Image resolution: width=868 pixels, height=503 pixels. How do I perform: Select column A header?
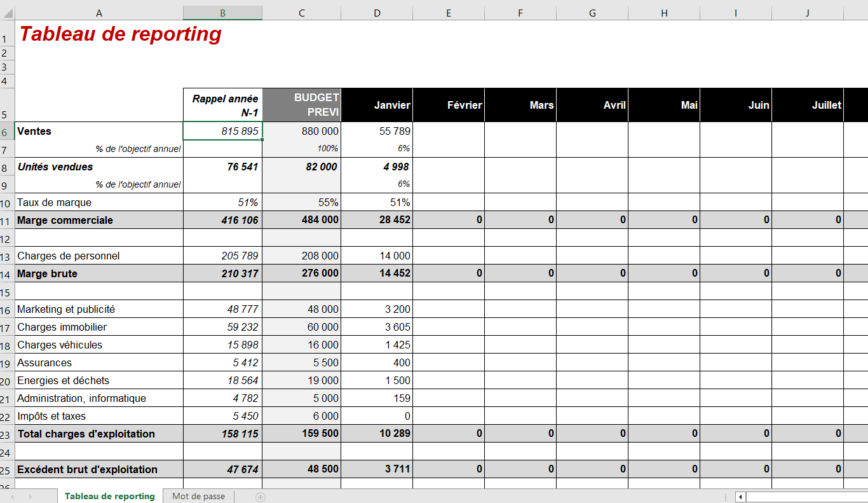[98, 13]
